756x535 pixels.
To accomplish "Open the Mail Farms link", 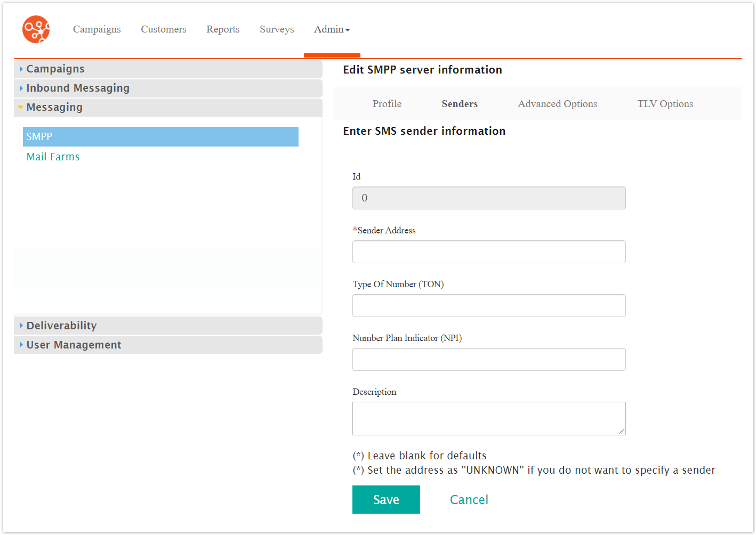I will (53, 157).
